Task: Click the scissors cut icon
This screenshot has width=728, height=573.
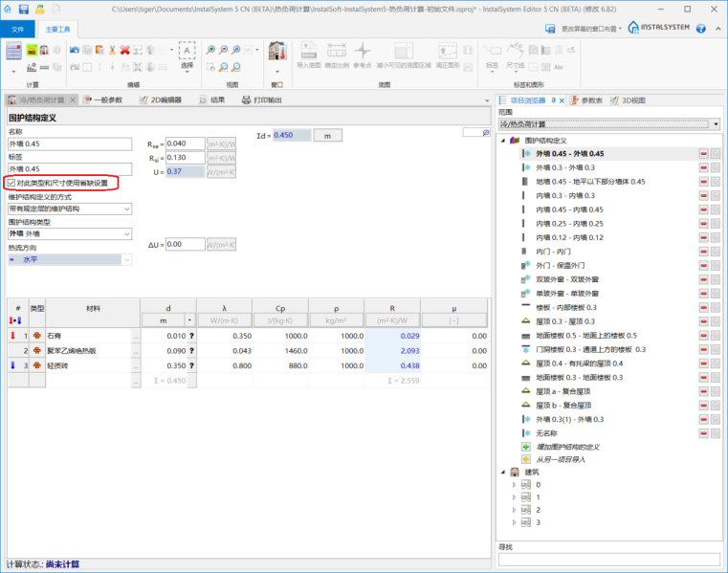Action: 112,50
